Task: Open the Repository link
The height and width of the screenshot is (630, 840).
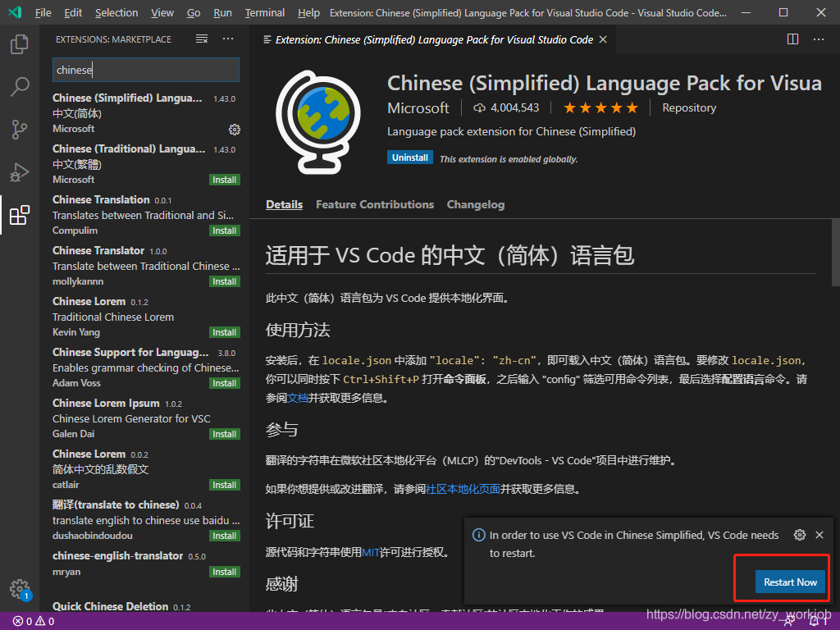Action: [x=689, y=107]
